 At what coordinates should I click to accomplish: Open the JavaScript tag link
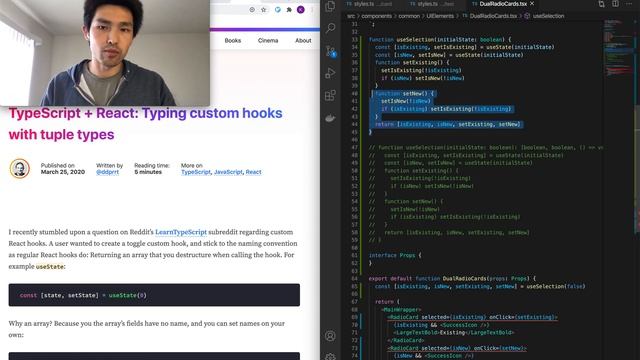(x=228, y=172)
